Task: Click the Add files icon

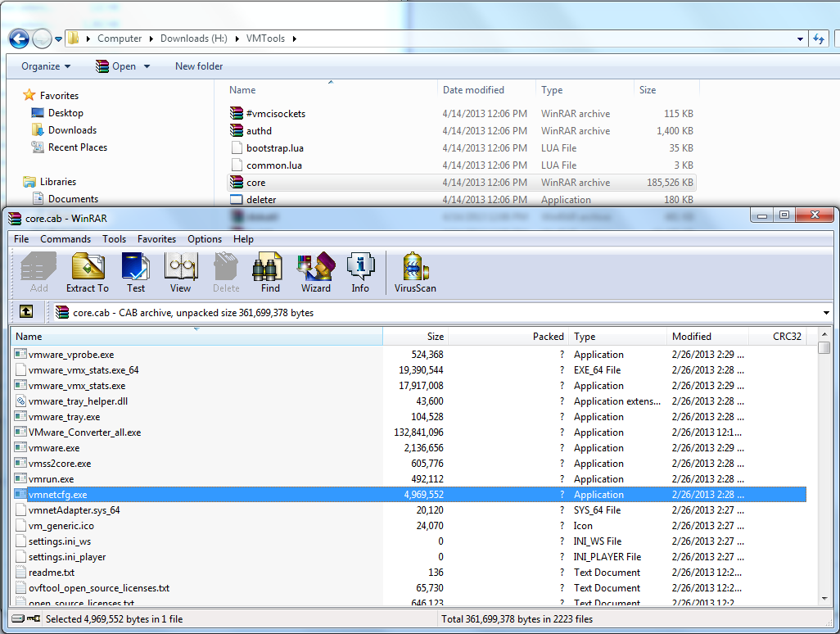Action: [x=38, y=272]
